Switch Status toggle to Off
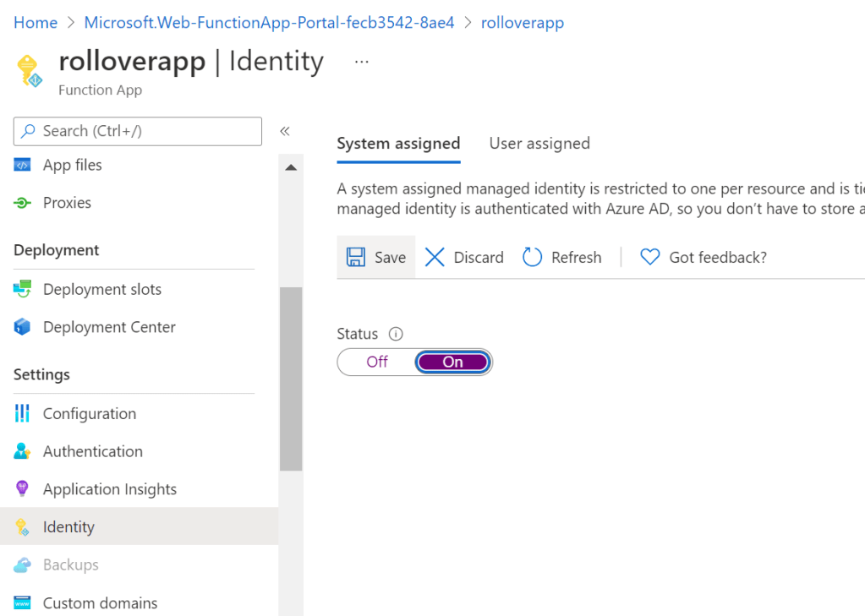 click(377, 362)
